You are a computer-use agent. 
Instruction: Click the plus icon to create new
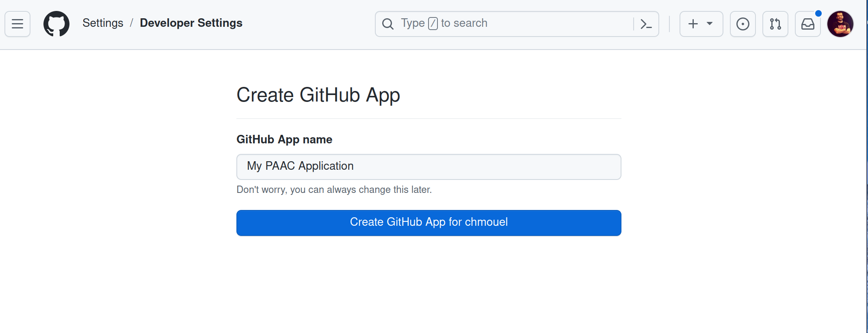(x=693, y=24)
